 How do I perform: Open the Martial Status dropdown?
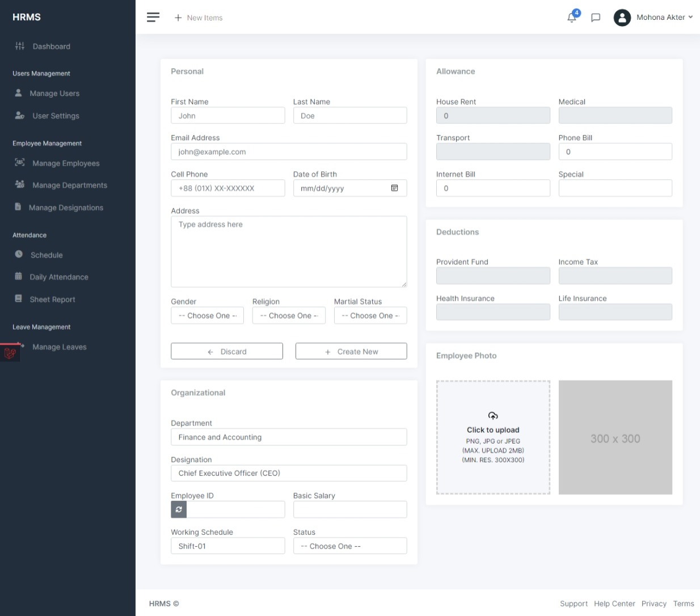click(x=370, y=315)
